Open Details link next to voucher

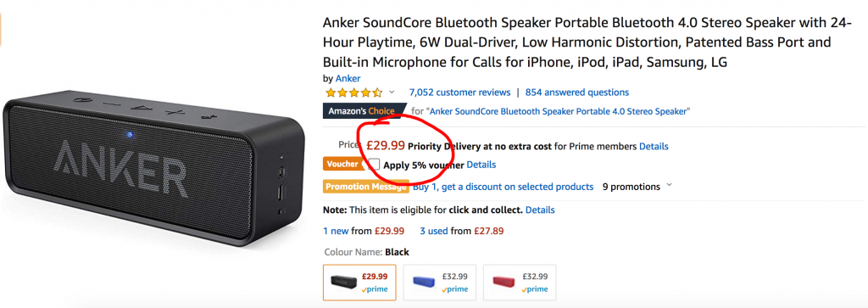click(481, 165)
